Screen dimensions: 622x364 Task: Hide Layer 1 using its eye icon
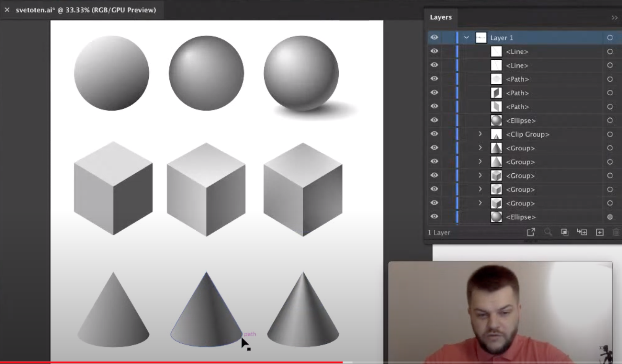pyautogui.click(x=434, y=38)
